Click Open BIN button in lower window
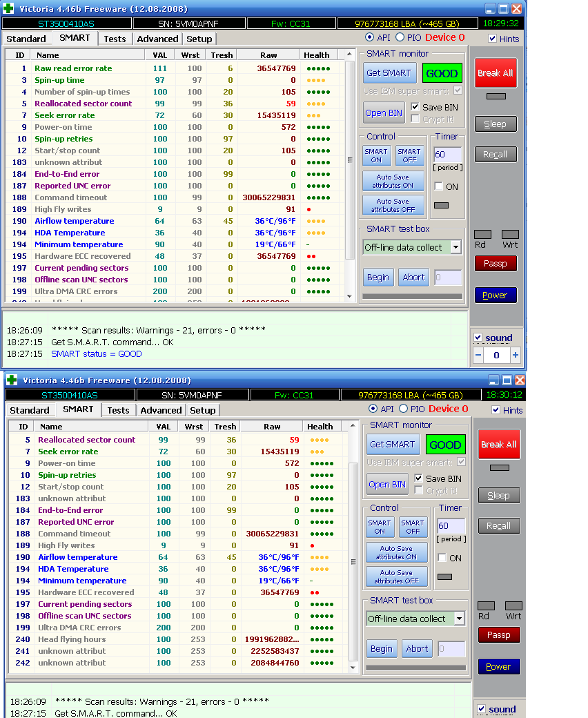The width and height of the screenshot is (588, 718). pos(387,484)
